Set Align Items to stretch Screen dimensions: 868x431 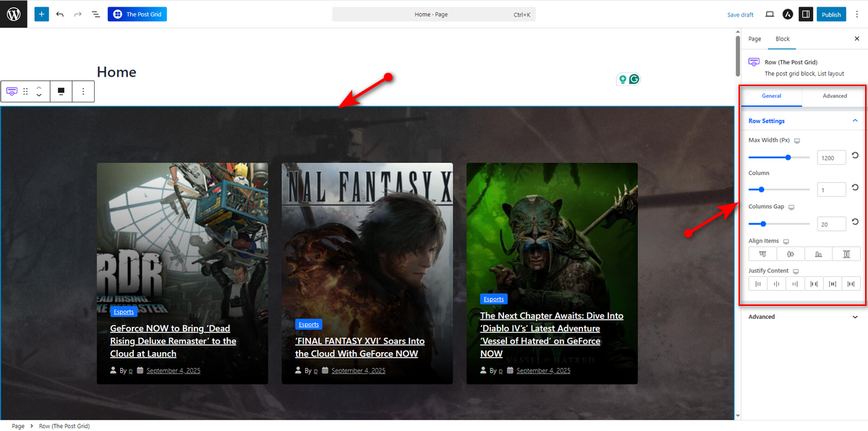coord(846,254)
